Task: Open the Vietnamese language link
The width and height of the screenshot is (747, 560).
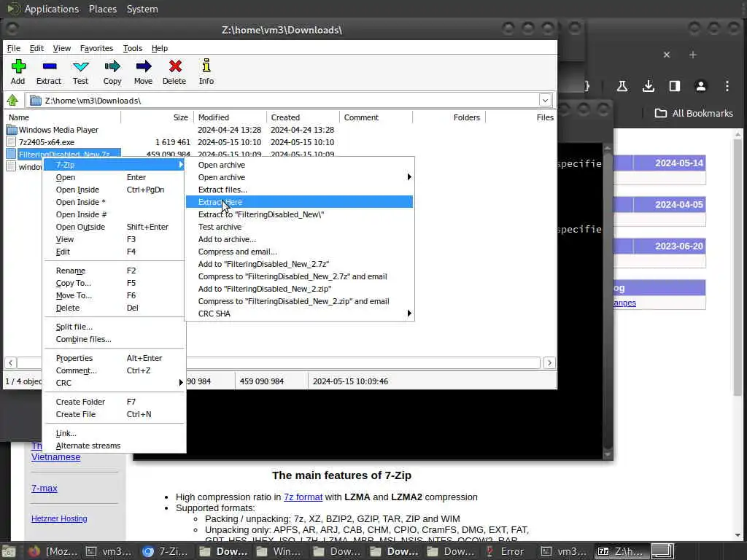Action: click(x=55, y=457)
